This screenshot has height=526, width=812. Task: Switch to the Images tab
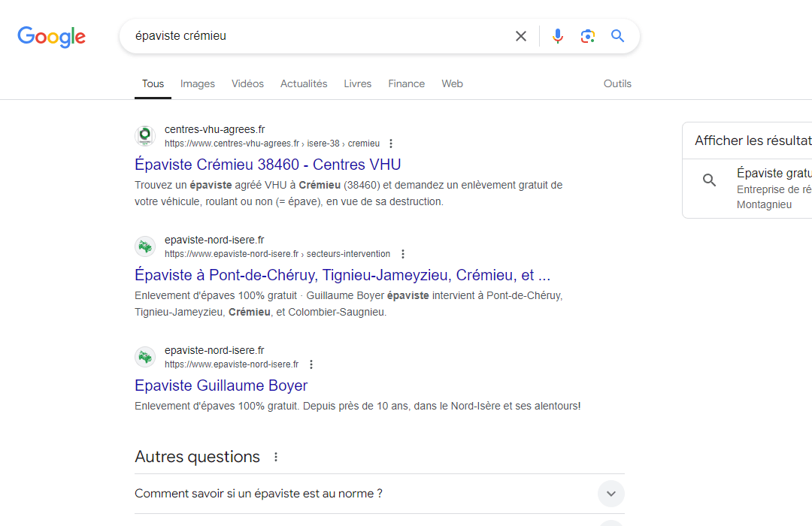(197, 84)
